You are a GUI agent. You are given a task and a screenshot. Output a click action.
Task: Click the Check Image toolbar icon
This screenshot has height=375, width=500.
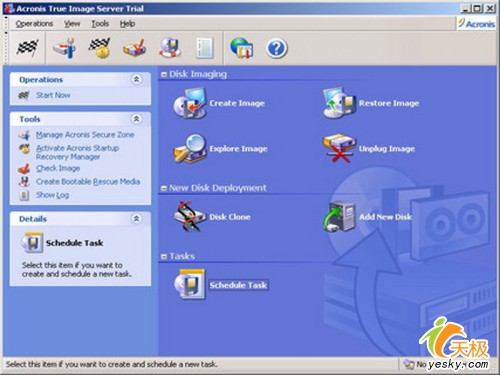[x=135, y=49]
